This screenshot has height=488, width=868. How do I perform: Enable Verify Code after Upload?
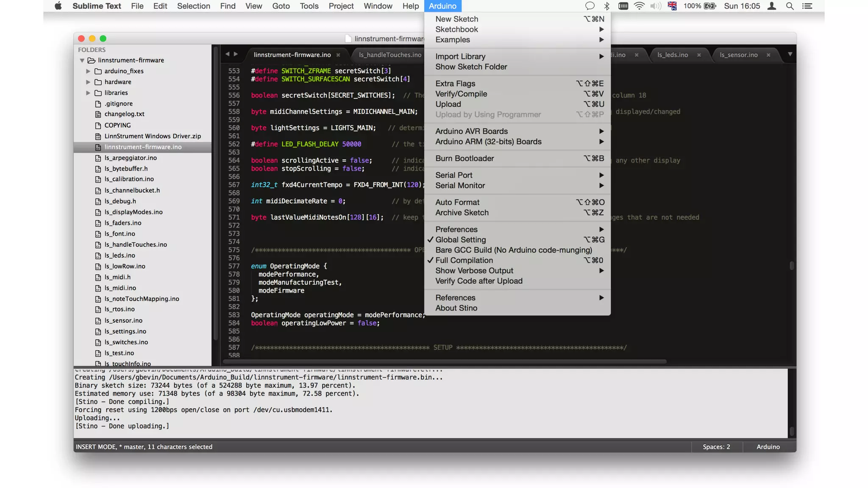(479, 281)
